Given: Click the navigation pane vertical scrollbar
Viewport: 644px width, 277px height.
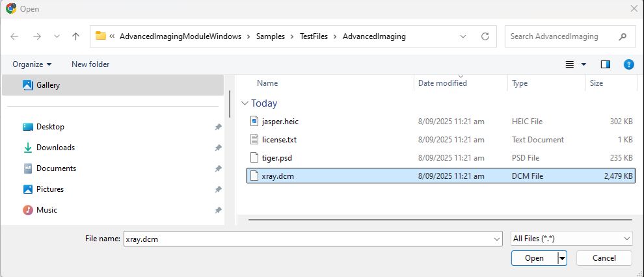Looking at the screenshot, I should pos(230,104).
